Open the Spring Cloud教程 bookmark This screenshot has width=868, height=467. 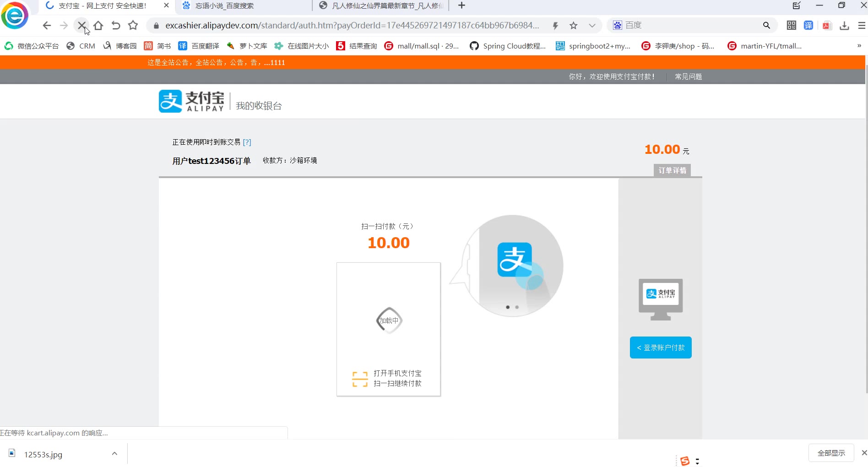508,46
